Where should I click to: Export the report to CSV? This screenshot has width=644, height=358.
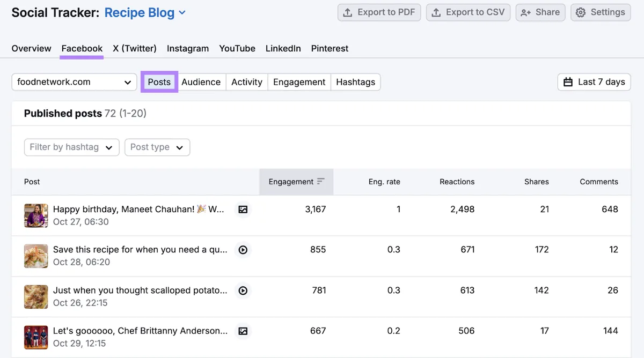tap(469, 12)
